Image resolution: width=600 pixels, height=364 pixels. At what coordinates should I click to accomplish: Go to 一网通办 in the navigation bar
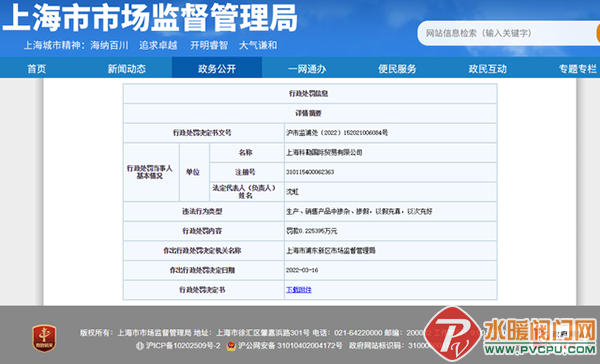307,69
